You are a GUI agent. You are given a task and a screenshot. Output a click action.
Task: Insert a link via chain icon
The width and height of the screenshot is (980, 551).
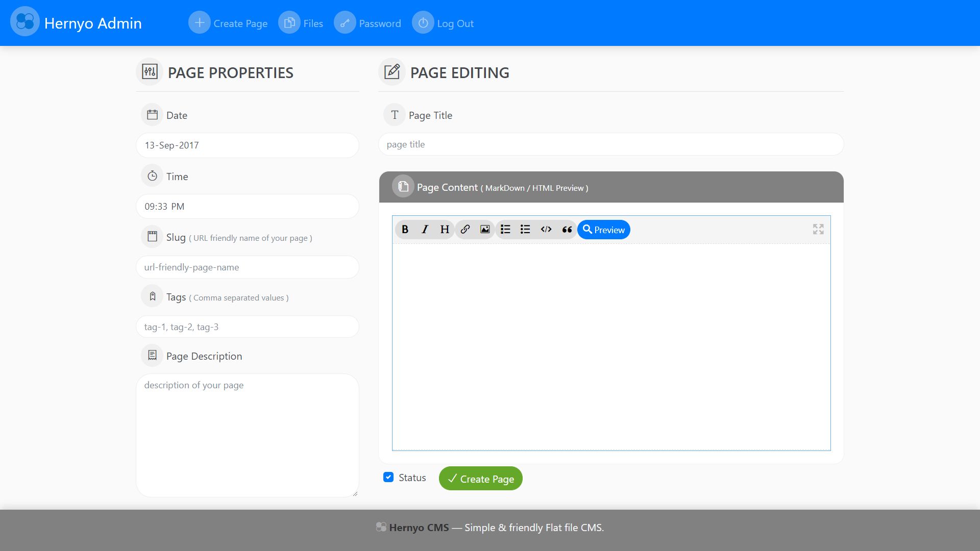[465, 230]
